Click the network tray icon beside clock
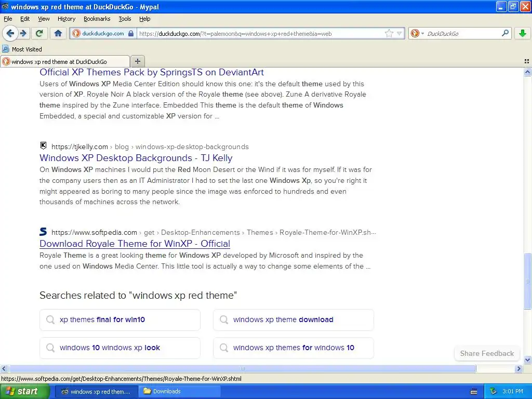The height and width of the screenshot is (399, 532). 493,392
